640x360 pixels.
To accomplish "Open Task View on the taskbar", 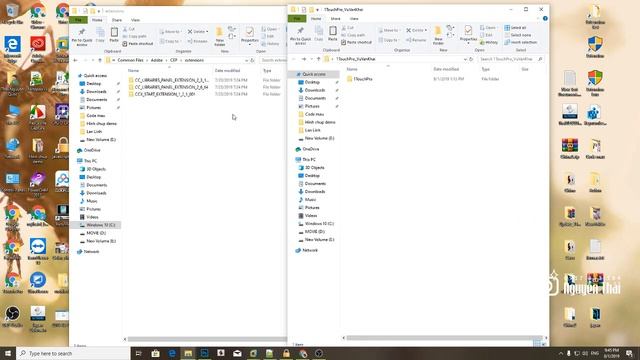I will pyautogui.click(x=138, y=353).
